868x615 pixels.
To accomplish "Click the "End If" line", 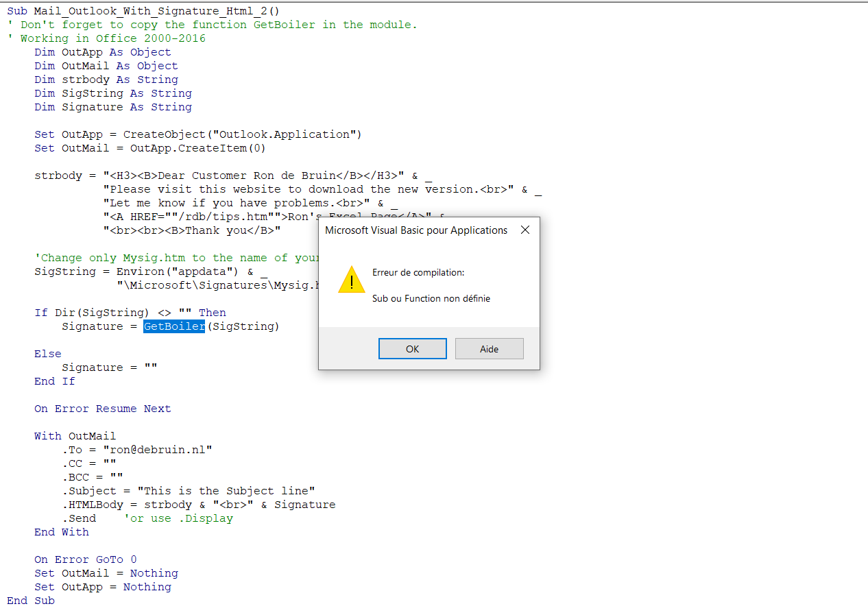I will tap(55, 381).
